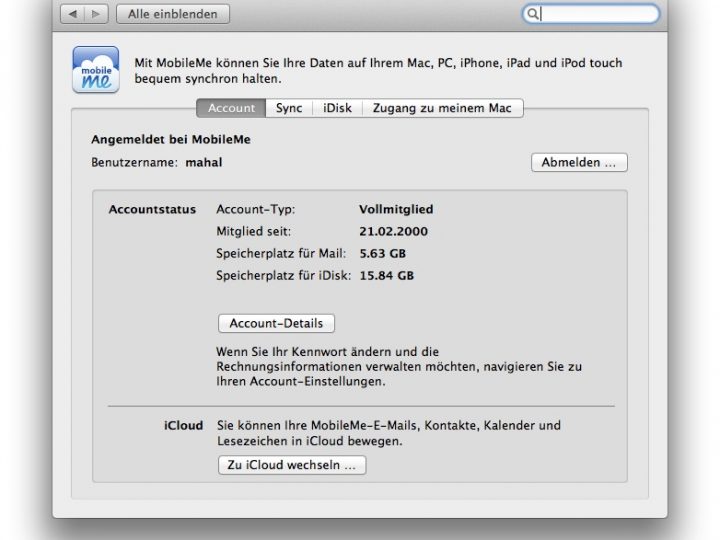The width and height of the screenshot is (720, 540).
Task: Click the Alle einblenden button
Action: [x=173, y=14]
